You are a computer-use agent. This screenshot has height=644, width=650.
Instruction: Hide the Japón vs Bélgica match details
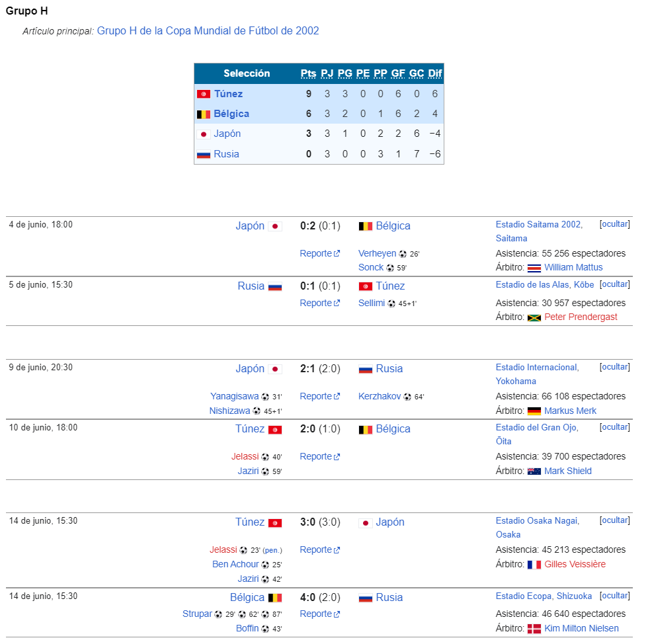click(615, 224)
